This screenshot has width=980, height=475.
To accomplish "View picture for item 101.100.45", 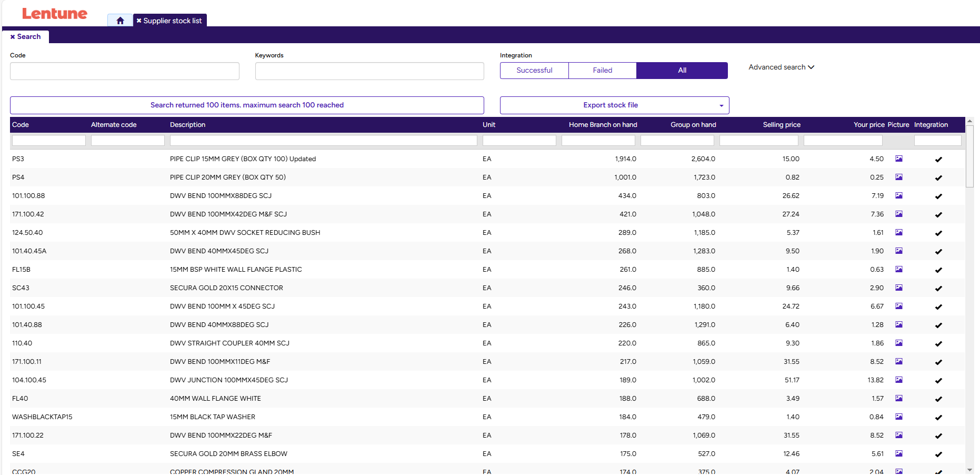I will point(899,306).
